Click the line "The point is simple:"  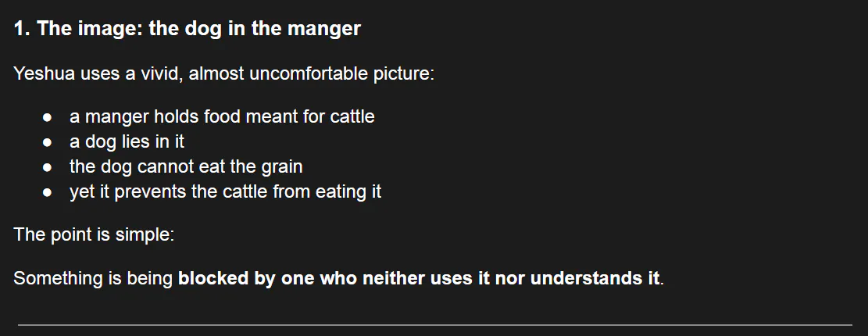[94, 234]
